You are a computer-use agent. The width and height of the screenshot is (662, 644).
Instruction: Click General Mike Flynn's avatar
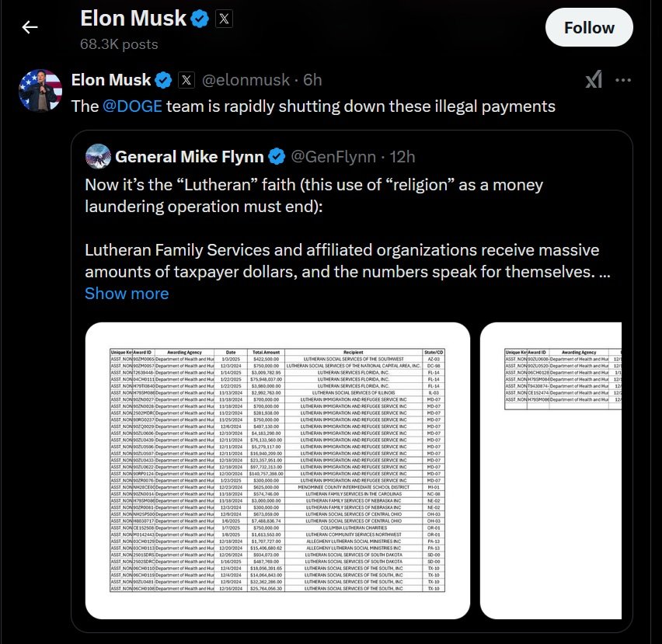point(98,156)
